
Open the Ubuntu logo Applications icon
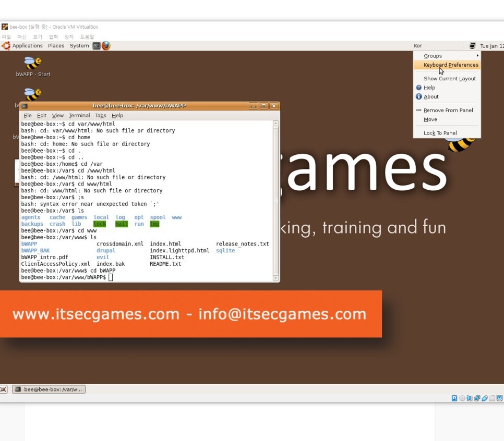point(6,46)
